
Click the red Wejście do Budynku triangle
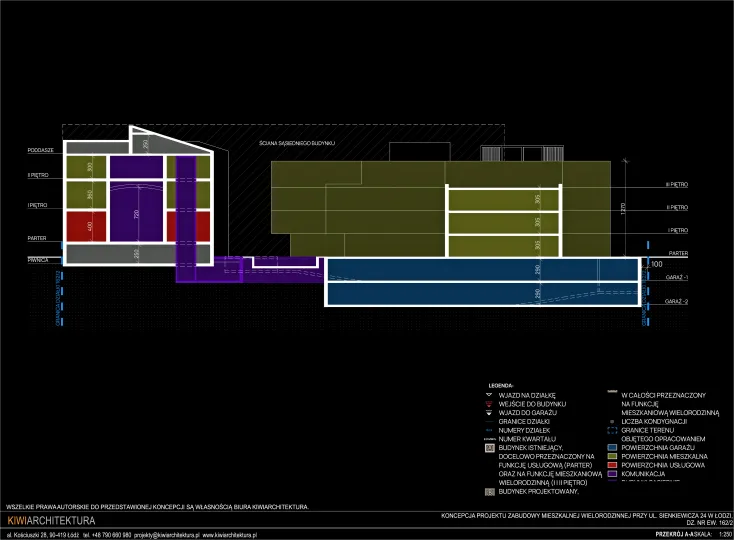tap(489, 404)
